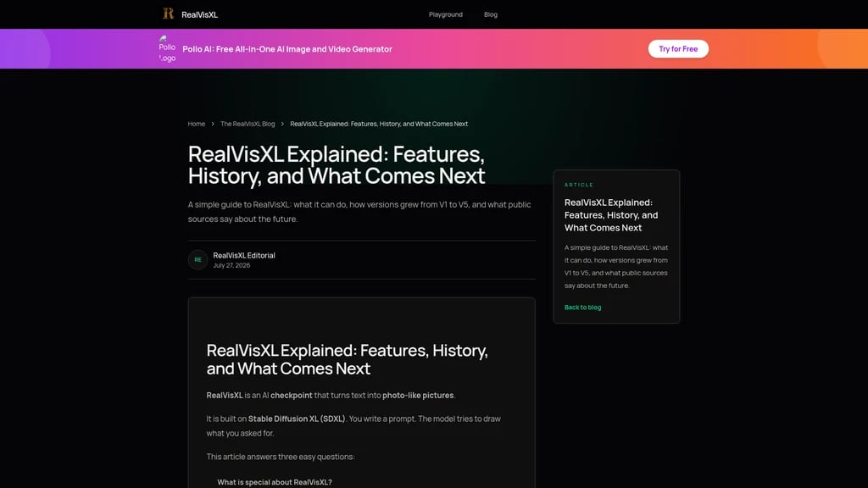Open the RealVisXL brand name link
868x488 pixels.
(x=199, y=15)
